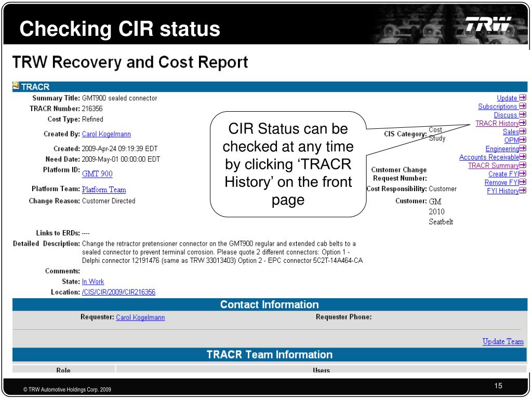
Task: Select the Remove FYI link
Action: point(501,182)
